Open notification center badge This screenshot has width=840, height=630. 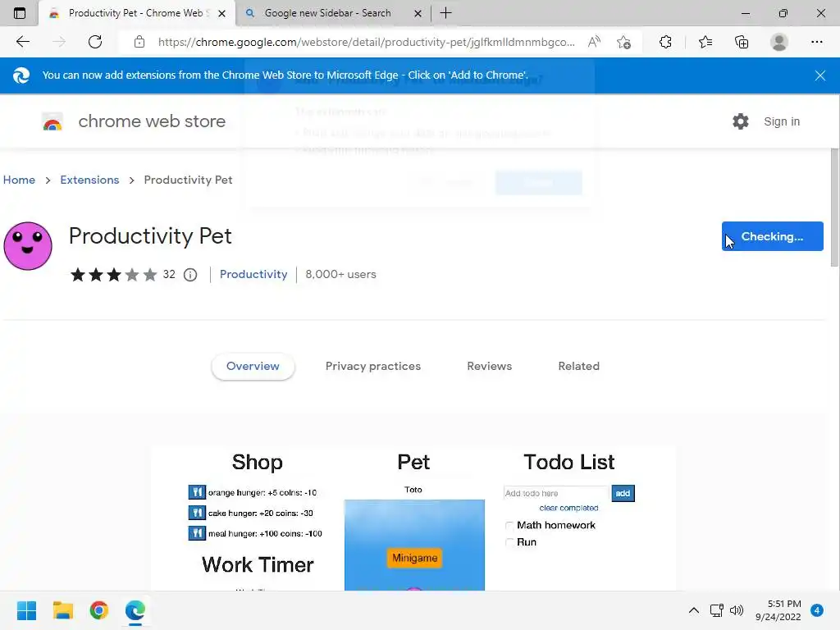click(x=816, y=610)
